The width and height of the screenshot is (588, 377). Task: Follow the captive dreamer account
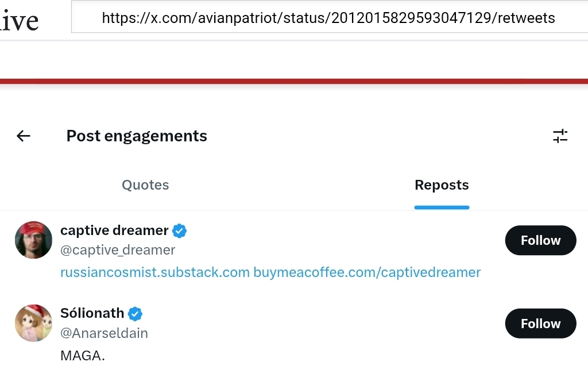(540, 240)
